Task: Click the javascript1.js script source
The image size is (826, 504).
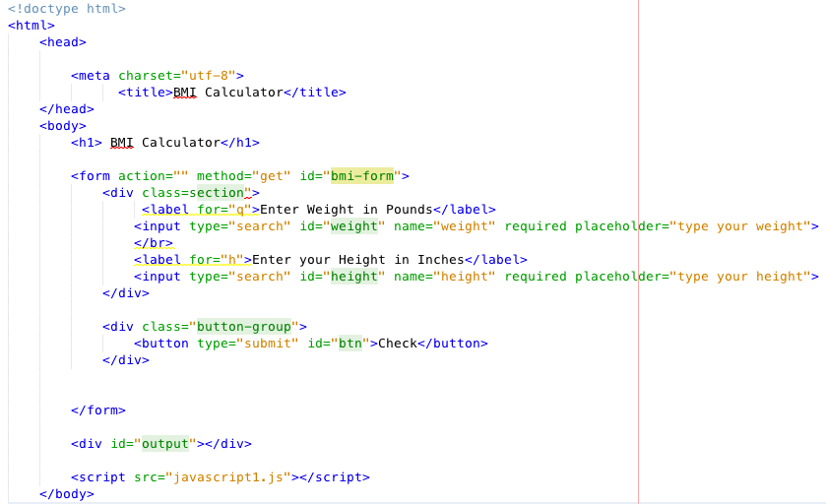Action: tap(228, 477)
